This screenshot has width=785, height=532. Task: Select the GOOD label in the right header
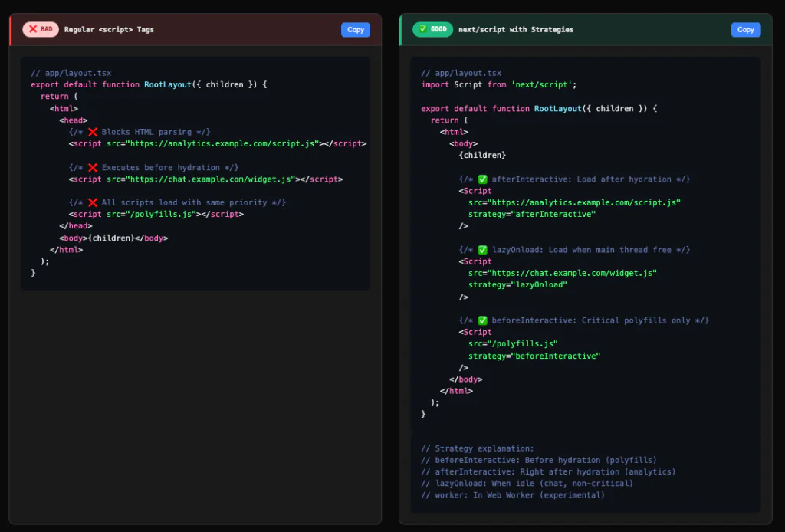[x=438, y=29]
